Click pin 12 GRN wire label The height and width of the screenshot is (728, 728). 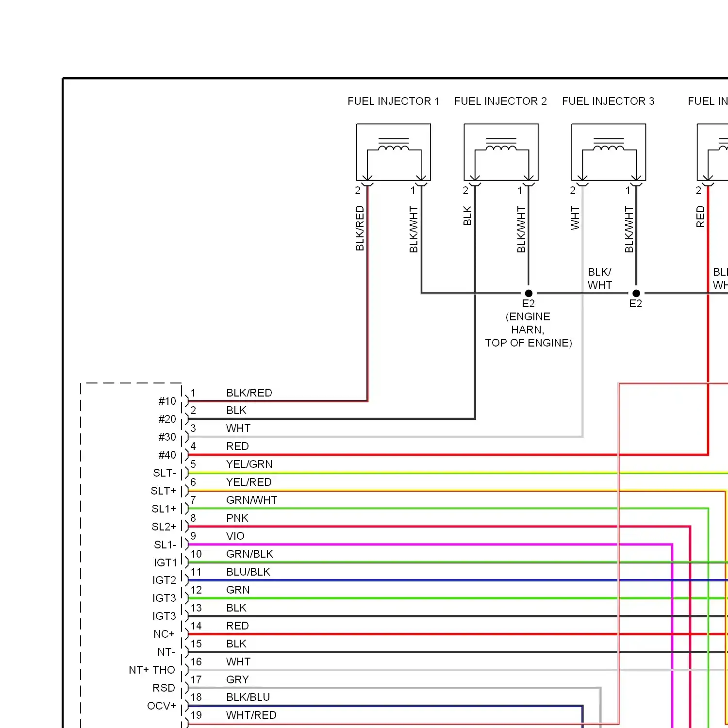238,590
